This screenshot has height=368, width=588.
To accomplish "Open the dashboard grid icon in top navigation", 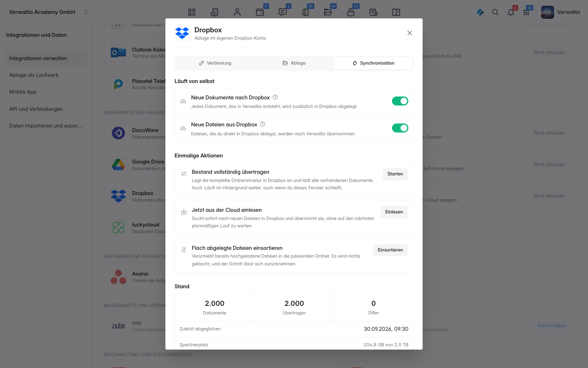I will (x=192, y=12).
